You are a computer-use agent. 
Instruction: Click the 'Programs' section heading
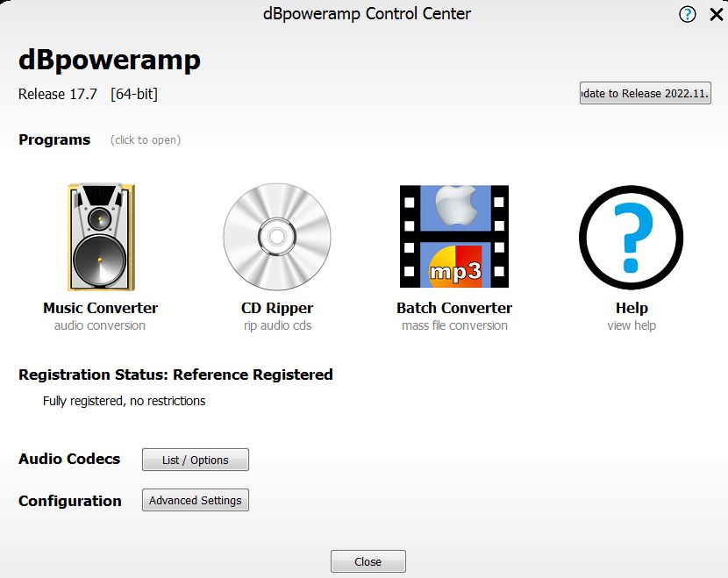tap(54, 139)
